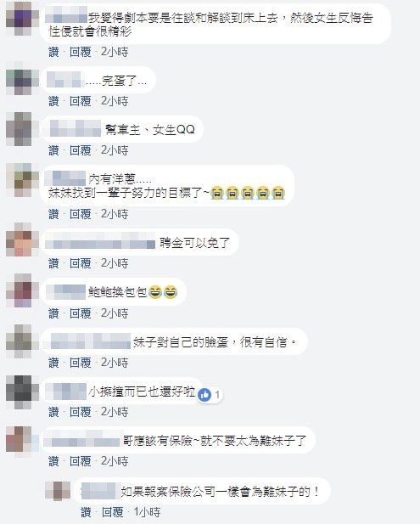
Task: Reply to 小擦撞而已也還好啦 comment
Action: coord(80,412)
